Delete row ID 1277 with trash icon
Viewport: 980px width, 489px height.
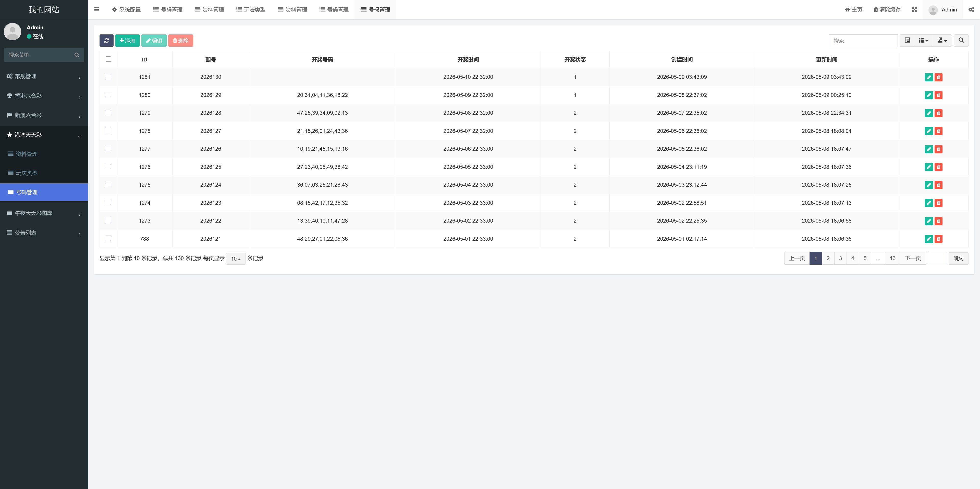939,149
